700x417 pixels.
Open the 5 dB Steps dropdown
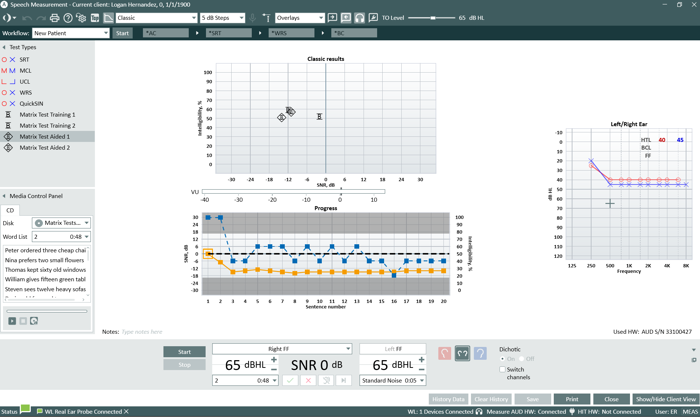pyautogui.click(x=222, y=18)
